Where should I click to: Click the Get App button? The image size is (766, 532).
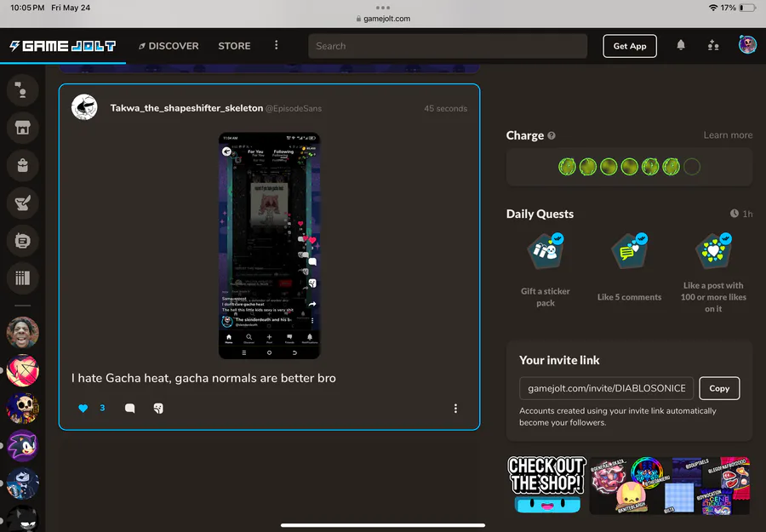click(x=630, y=46)
